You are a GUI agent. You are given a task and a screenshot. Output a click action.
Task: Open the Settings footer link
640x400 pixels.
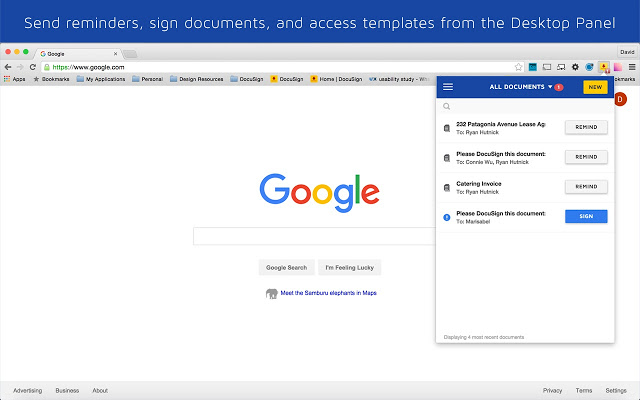click(x=616, y=391)
